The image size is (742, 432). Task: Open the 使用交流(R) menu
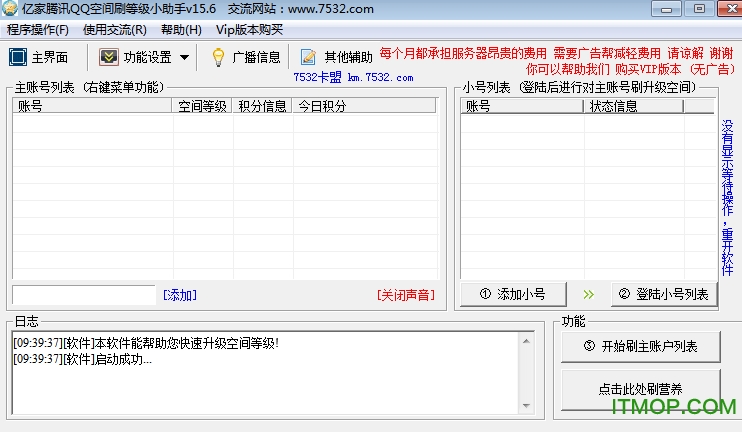pyautogui.click(x=115, y=30)
